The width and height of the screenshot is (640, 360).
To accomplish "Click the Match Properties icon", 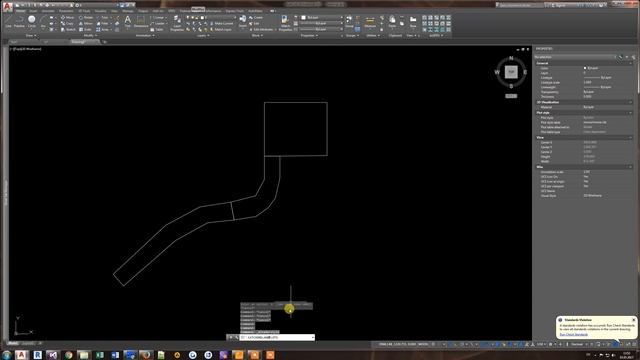I will 285,23.
